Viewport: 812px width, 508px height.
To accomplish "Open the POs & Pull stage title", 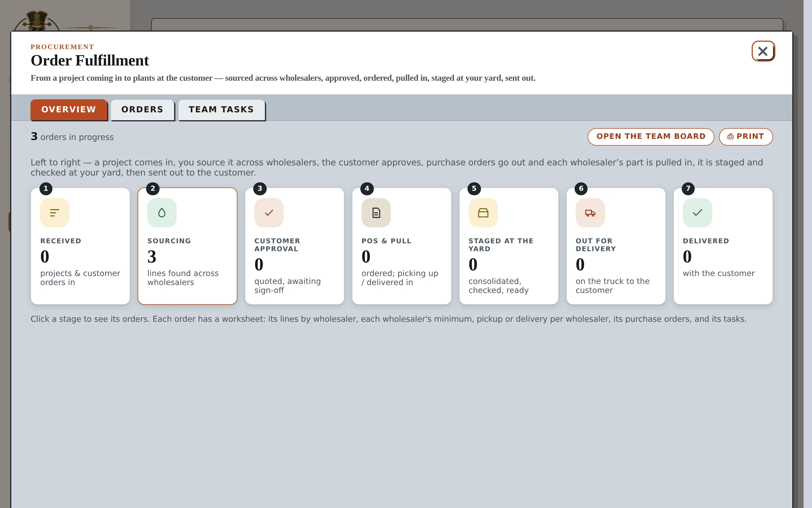I will pyautogui.click(x=386, y=241).
